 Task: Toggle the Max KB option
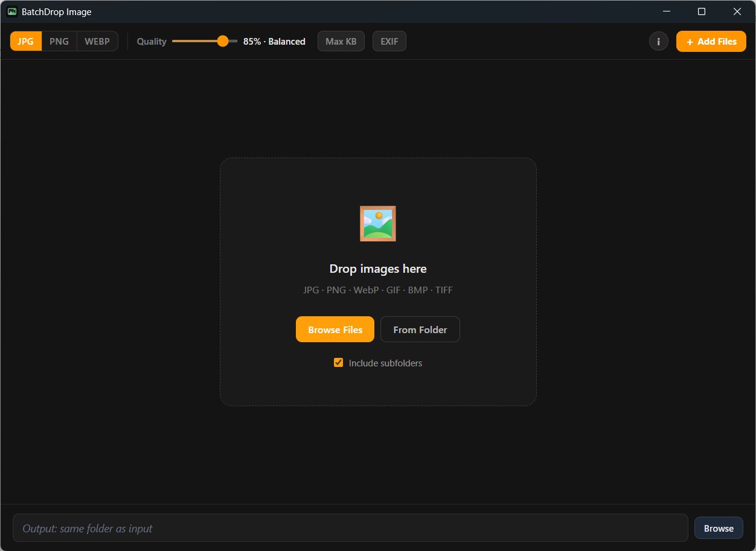click(x=341, y=41)
